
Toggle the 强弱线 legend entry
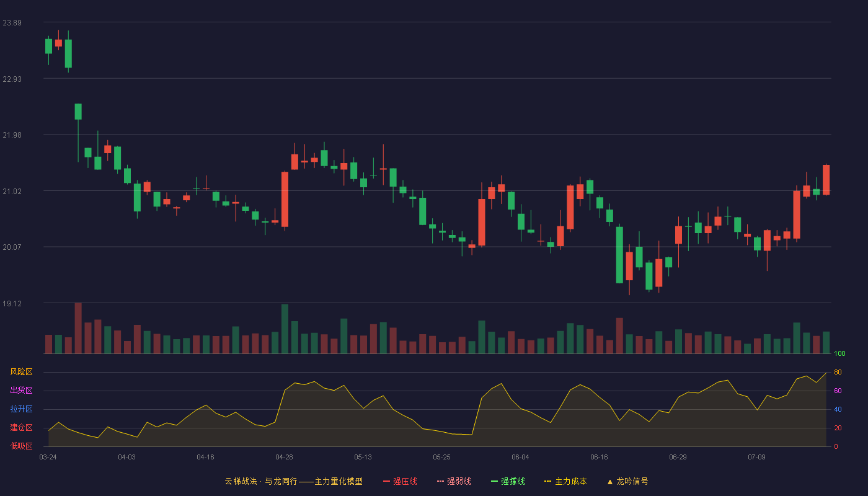click(454, 481)
